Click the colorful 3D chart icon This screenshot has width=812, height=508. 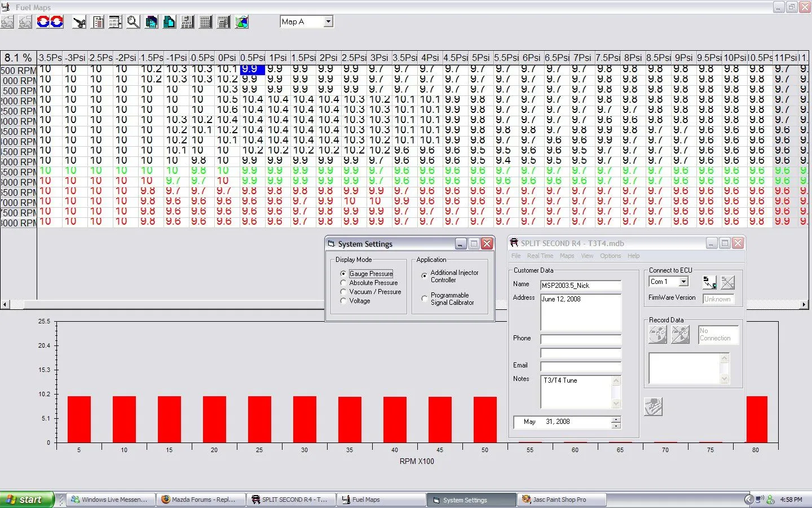(x=241, y=22)
